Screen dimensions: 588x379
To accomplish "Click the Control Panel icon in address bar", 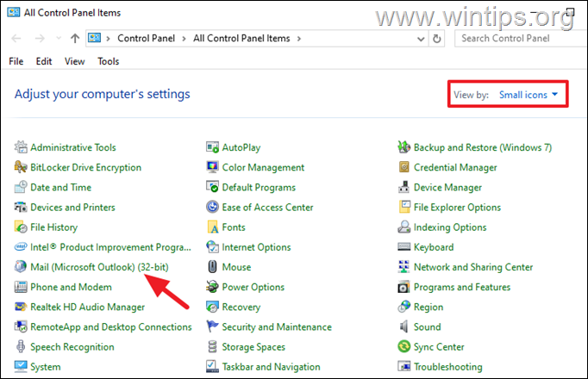I will (95, 38).
